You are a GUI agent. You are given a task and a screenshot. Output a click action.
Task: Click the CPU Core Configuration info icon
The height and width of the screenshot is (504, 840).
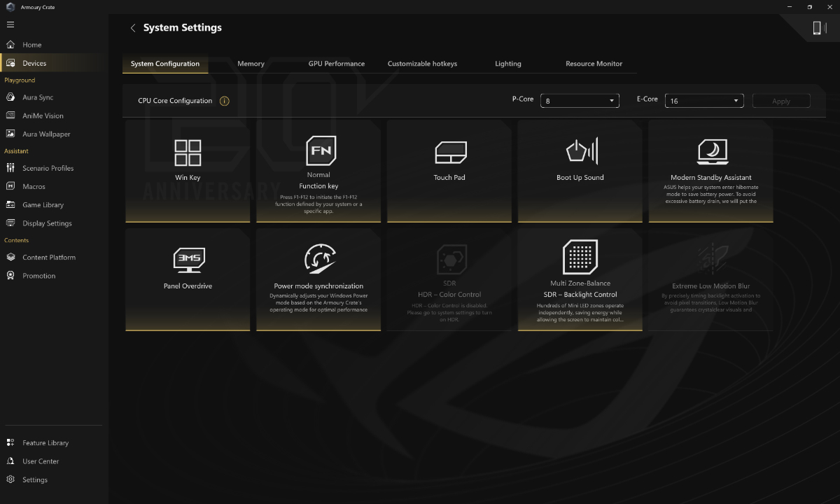coord(224,101)
